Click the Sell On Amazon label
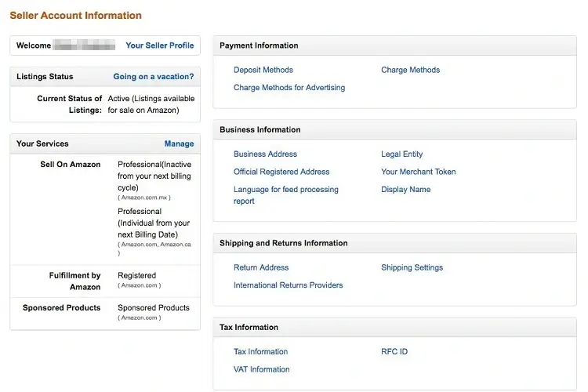This screenshot has width=588, height=392. [71, 165]
